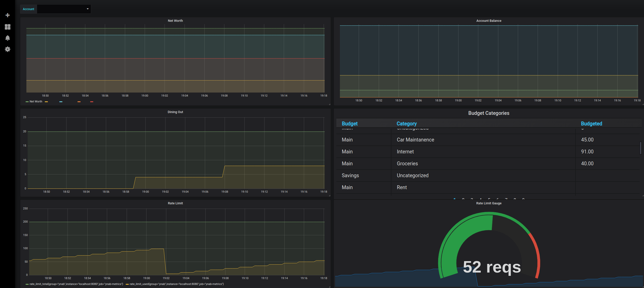Image resolution: width=644 pixels, height=288 pixels.
Task: Click the yellow legend swatch under Net Worth graph
Action: (46, 102)
